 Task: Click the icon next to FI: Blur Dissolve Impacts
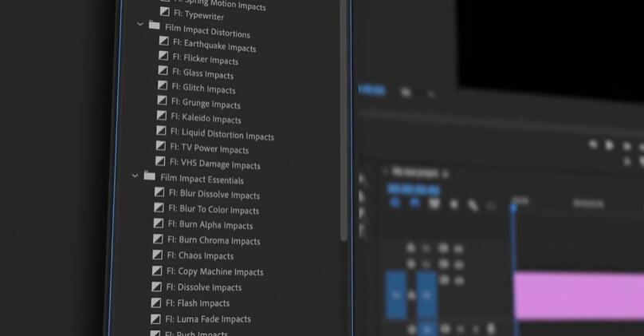point(159,192)
